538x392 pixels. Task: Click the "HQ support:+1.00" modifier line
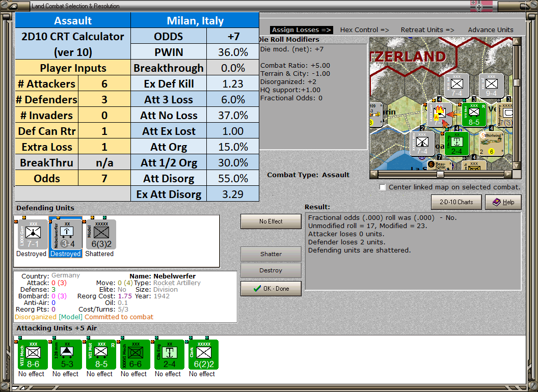[x=290, y=90]
